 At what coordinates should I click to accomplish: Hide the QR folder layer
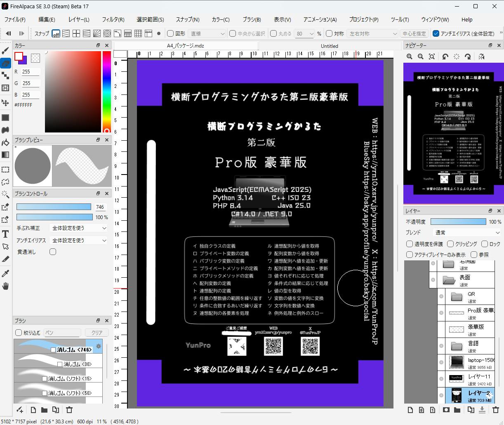coord(441,296)
